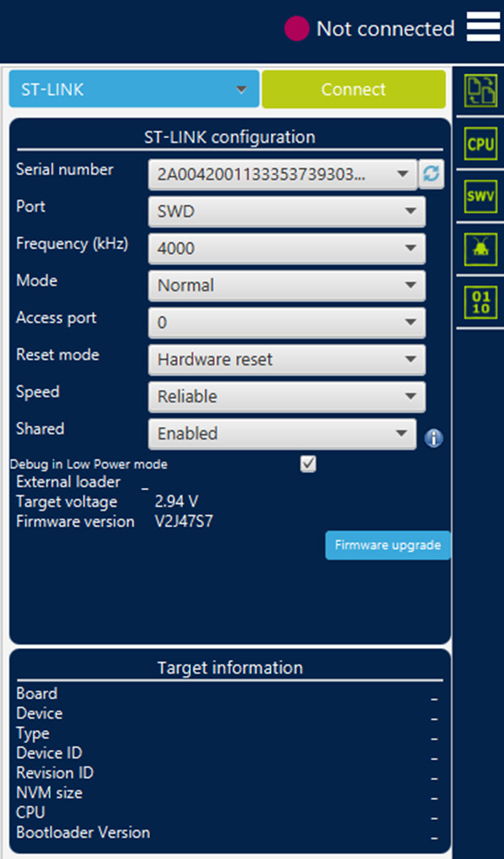Open the SWV viewer icon

pyautogui.click(x=480, y=197)
